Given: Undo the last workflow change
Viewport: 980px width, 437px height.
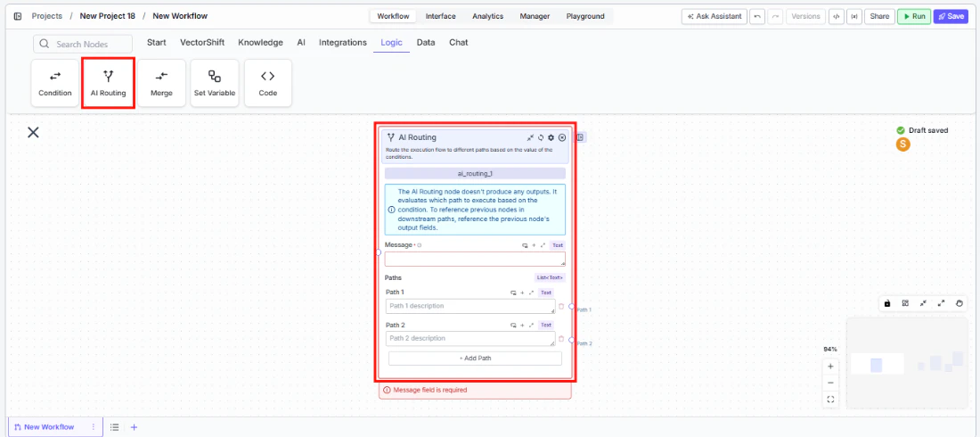Looking at the screenshot, I should pos(757,16).
